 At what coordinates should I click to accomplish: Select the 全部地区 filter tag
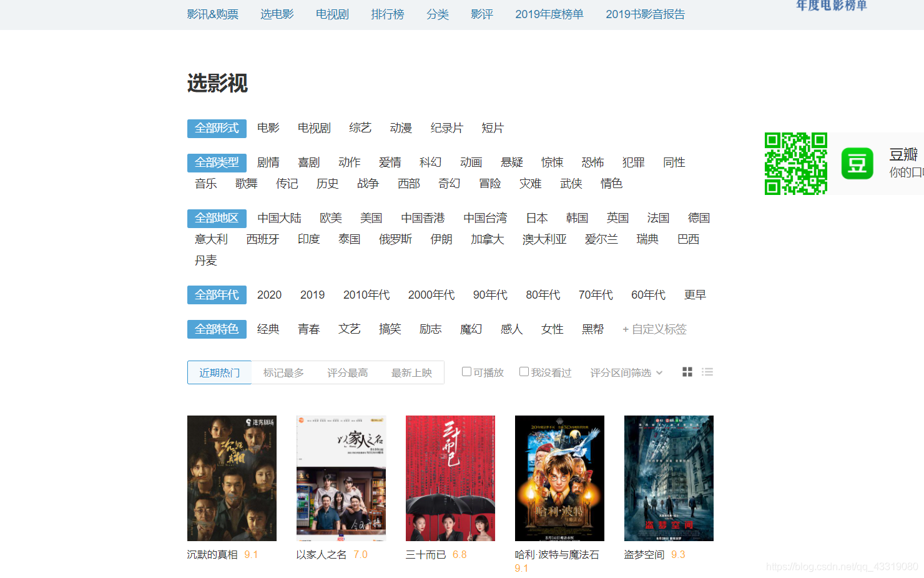coord(217,218)
